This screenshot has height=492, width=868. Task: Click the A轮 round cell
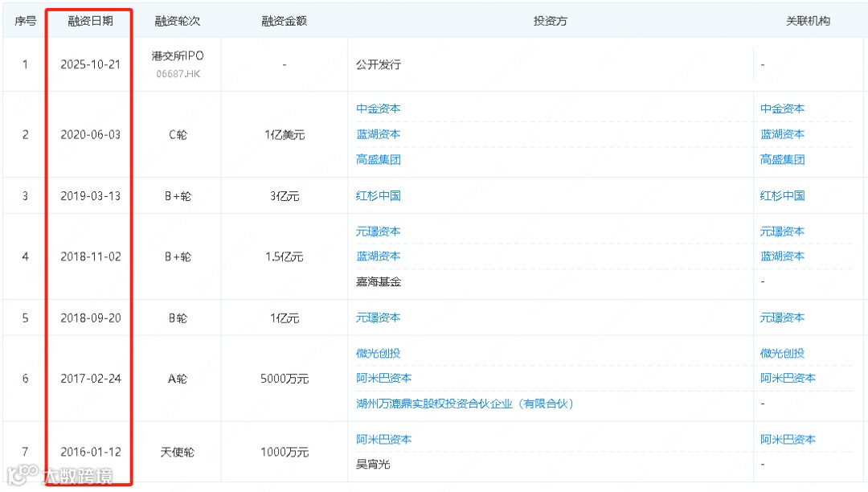178,379
